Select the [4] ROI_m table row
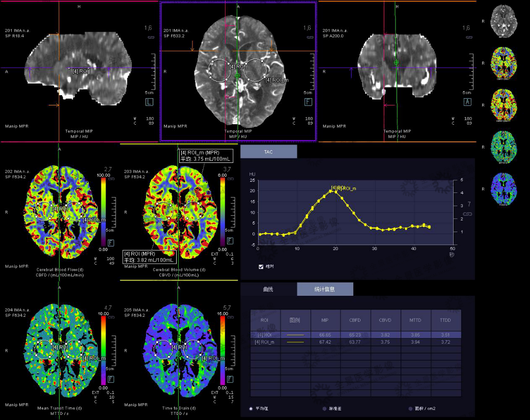This screenshot has height=420, width=530. point(355,343)
